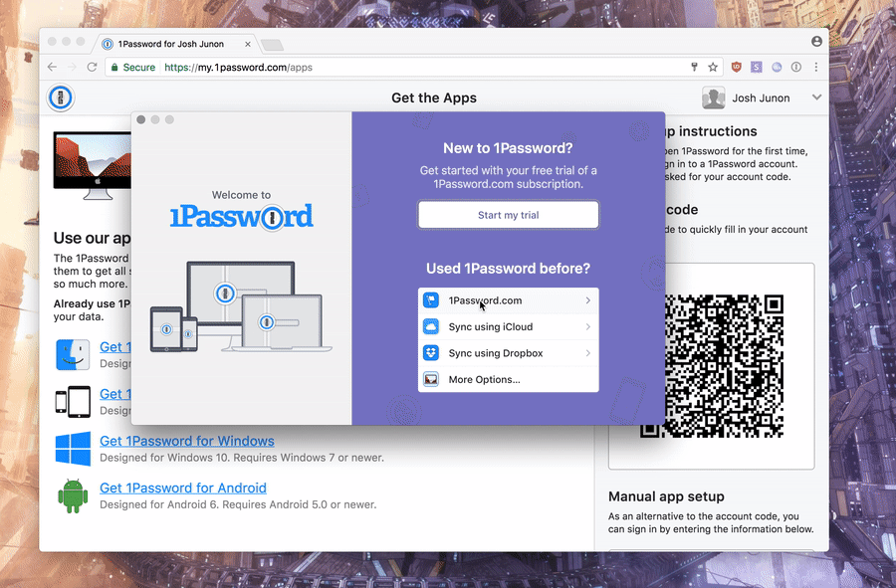
Task: Click the iPhone and iPad devices icon
Action: (x=73, y=401)
